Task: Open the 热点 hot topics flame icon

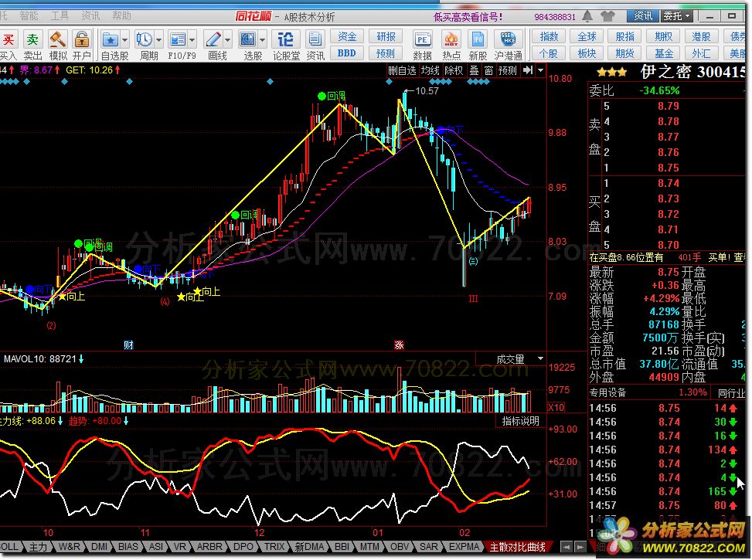Action: 451,39
